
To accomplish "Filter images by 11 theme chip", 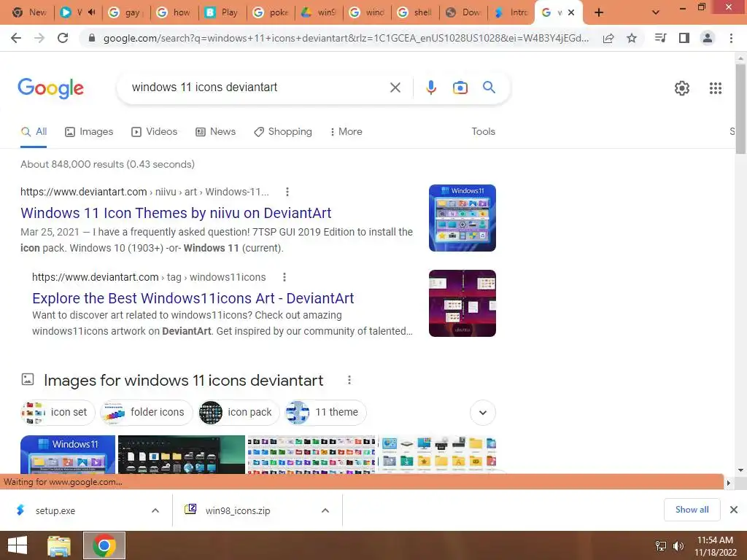I will (326, 413).
